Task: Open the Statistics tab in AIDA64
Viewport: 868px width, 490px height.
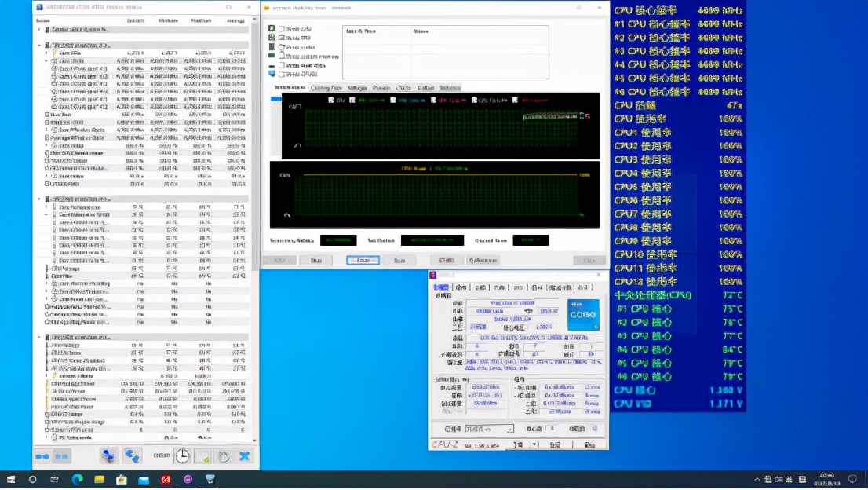Action: click(x=450, y=88)
